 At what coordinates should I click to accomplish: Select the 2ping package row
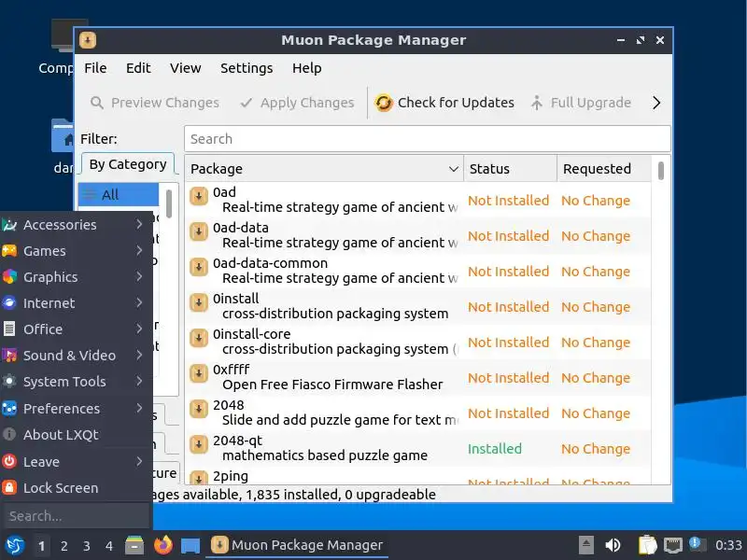(x=417, y=476)
